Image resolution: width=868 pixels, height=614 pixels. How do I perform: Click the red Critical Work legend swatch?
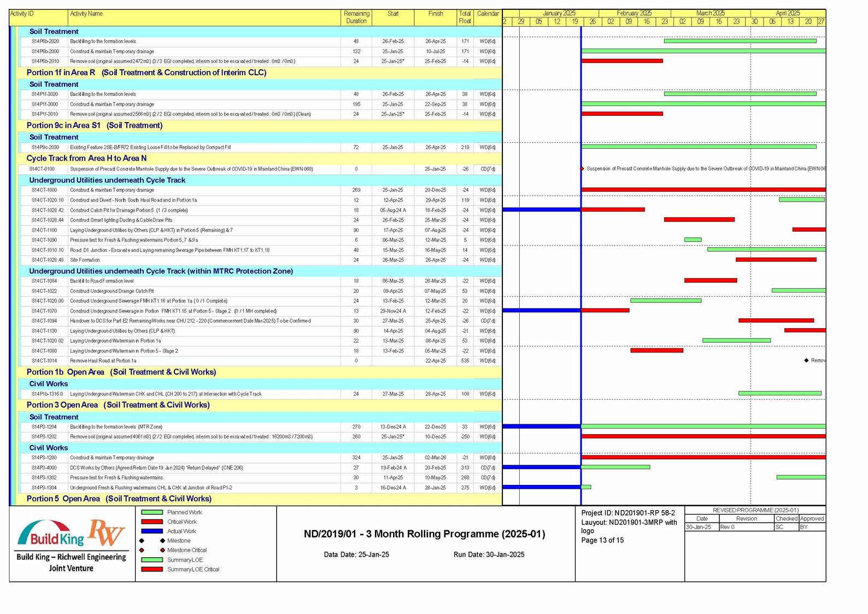[x=152, y=522]
